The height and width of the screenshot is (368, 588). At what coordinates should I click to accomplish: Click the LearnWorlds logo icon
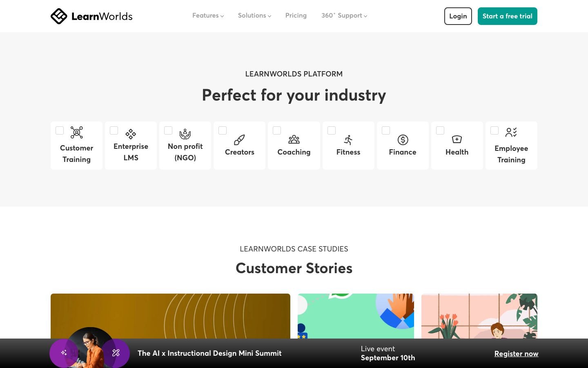59,16
